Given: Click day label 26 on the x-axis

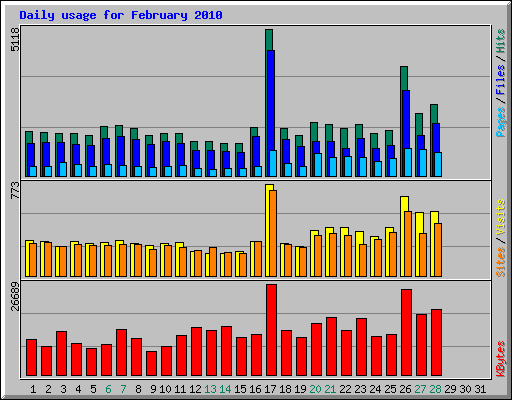Looking at the screenshot, I should (405, 389).
